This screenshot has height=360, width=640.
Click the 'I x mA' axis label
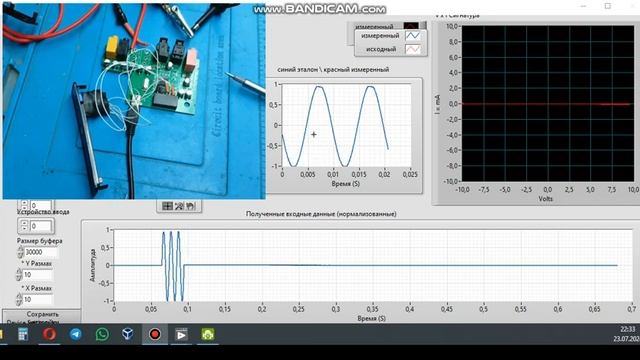(x=438, y=104)
